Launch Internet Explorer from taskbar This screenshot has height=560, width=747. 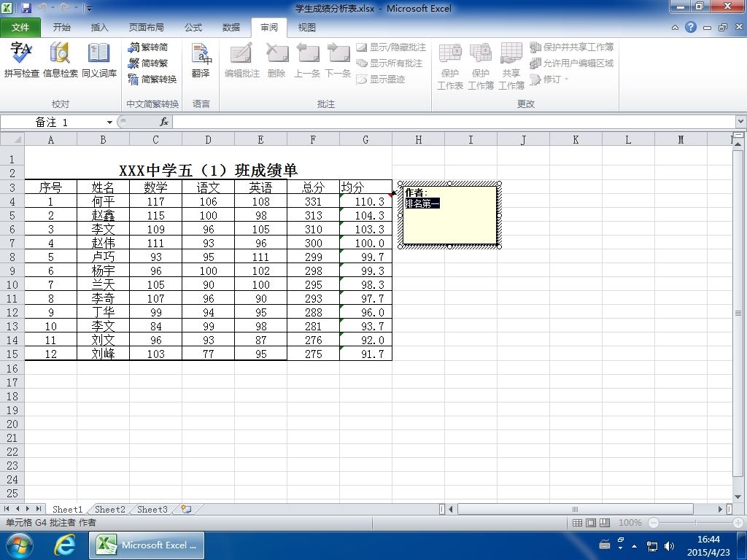point(64,545)
